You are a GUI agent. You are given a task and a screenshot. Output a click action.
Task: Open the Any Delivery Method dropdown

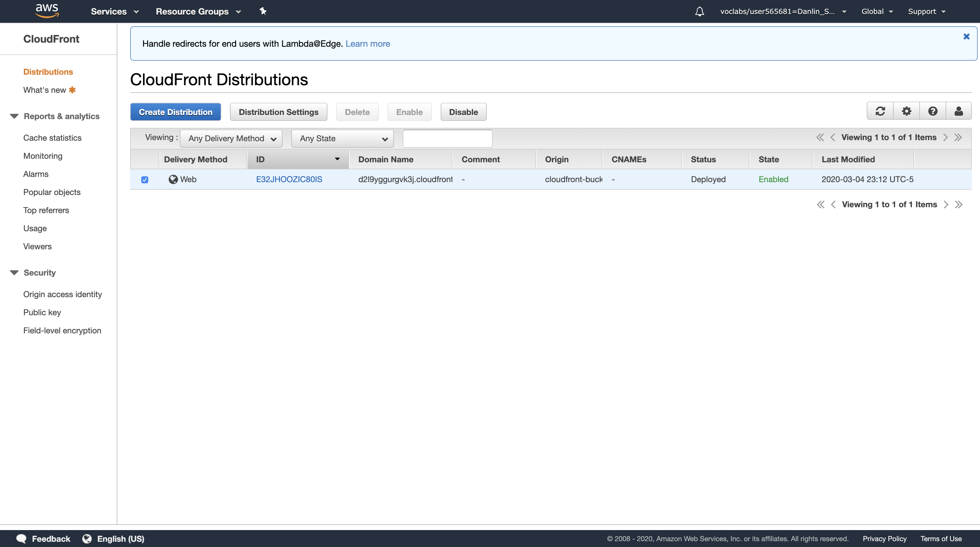click(x=231, y=138)
